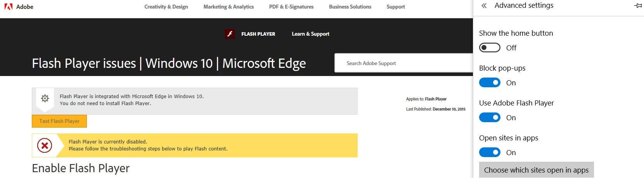
Task: Click the Flash Player red icon
Action: (230, 34)
